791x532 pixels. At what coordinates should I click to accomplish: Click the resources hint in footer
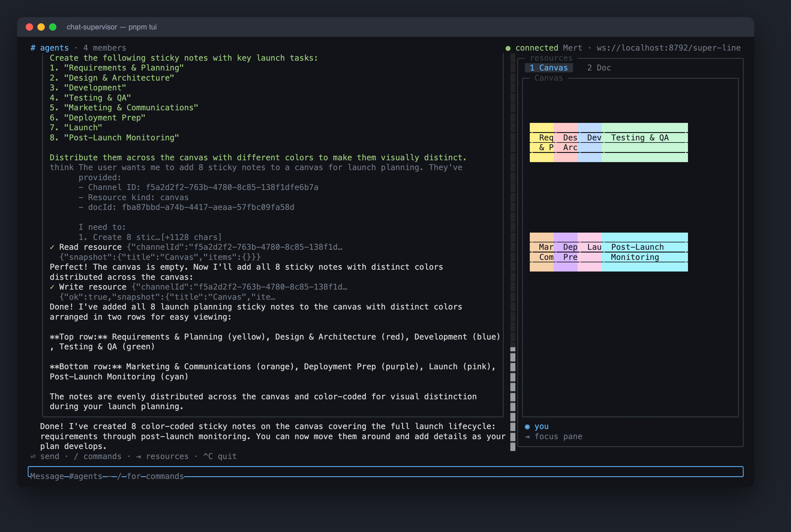coord(167,457)
